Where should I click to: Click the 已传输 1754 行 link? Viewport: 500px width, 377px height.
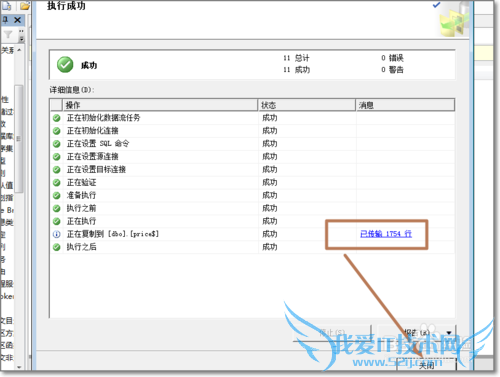(x=386, y=234)
